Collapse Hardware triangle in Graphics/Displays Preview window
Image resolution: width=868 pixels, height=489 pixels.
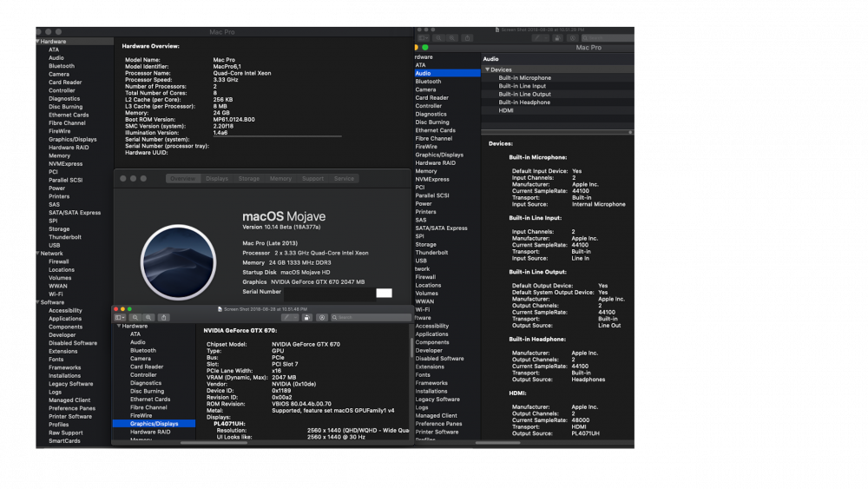click(118, 327)
